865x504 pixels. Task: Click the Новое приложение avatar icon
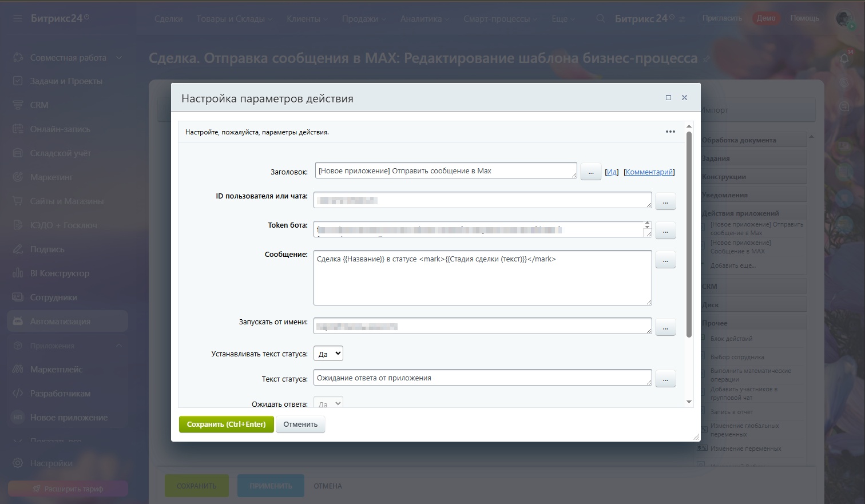coord(18,418)
